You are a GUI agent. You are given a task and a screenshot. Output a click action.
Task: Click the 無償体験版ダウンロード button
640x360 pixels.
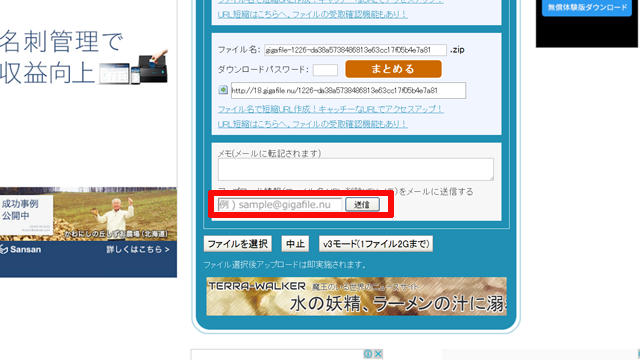coord(587,7)
